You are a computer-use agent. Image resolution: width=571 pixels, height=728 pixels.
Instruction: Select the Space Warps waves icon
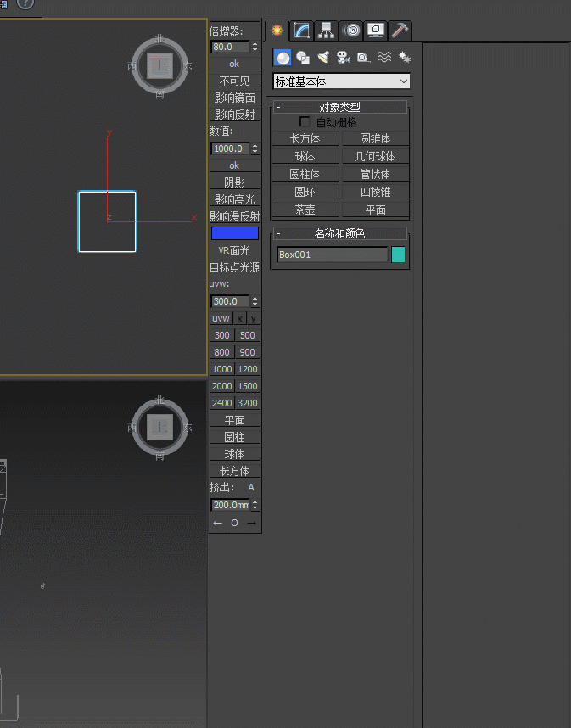pyautogui.click(x=383, y=58)
